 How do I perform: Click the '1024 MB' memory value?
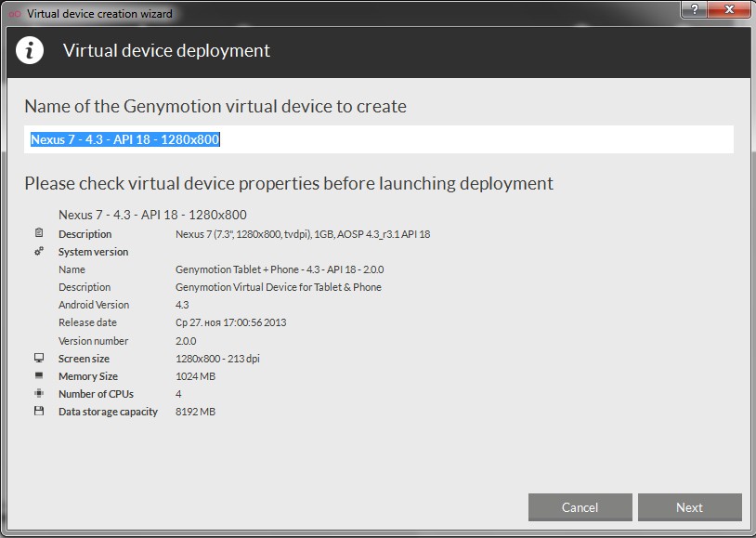click(196, 376)
